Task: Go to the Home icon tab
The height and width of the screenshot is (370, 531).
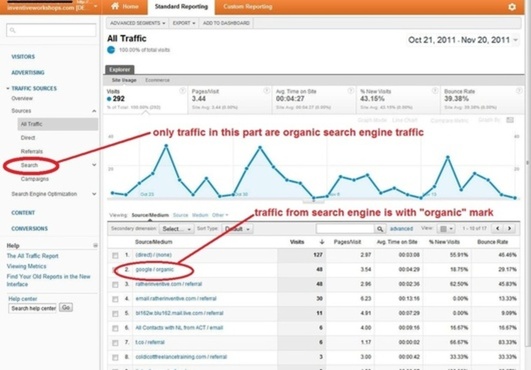Action: click(x=125, y=6)
